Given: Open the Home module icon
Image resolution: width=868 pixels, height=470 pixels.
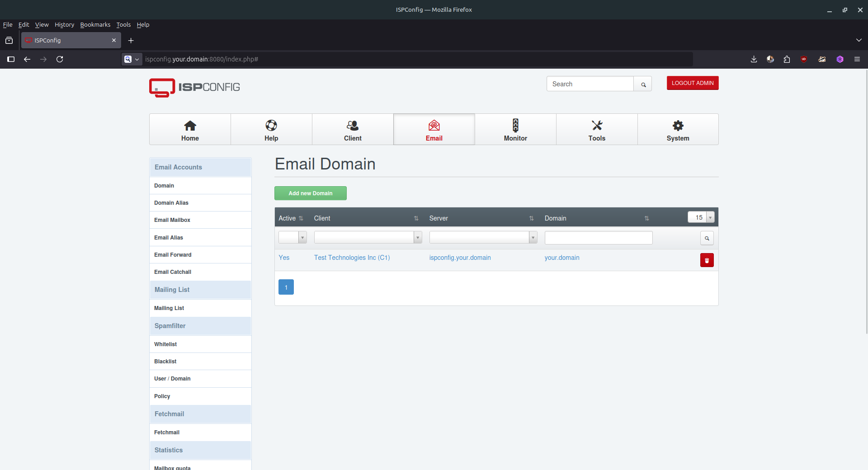Looking at the screenshot, I should tap(190, 129).
